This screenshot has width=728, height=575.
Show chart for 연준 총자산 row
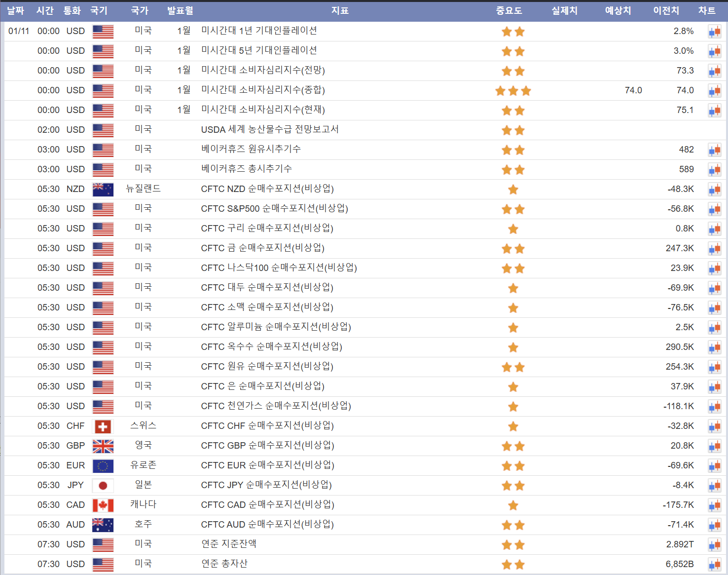(x=714, y=565)
